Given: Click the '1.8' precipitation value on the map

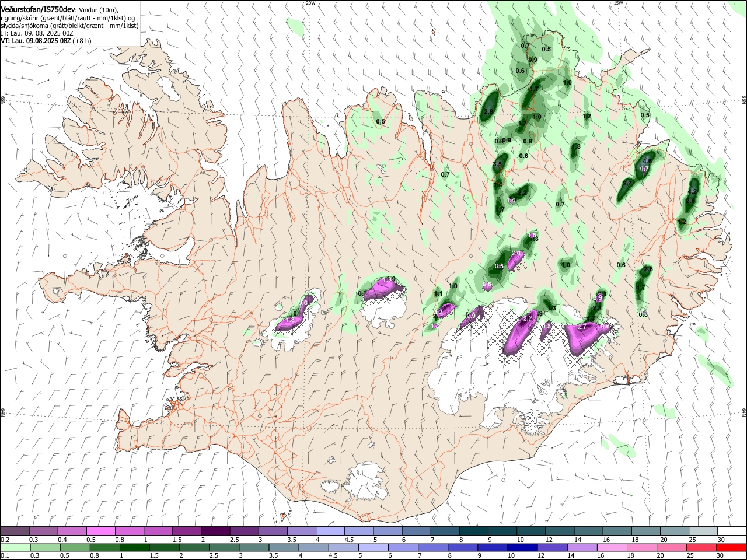Looking at the screenshot, I should [576, 146].
